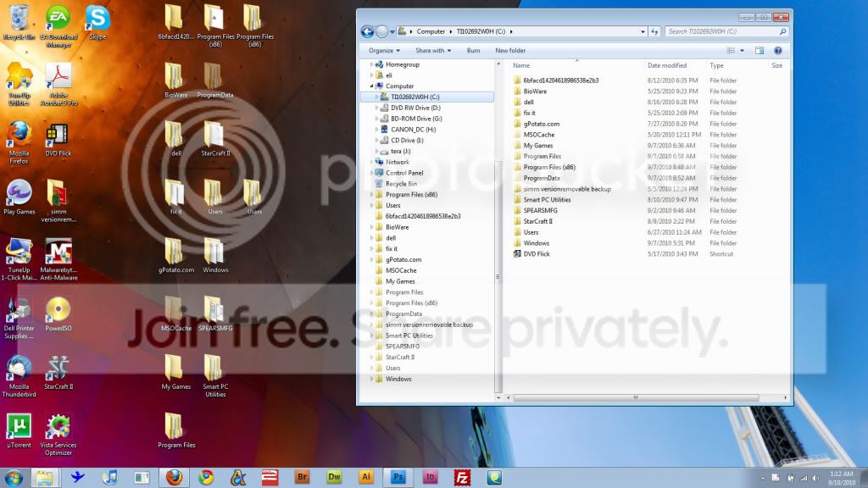
Task: Select the gPotato.com folder in file list
Action: (x=542, y=124)
